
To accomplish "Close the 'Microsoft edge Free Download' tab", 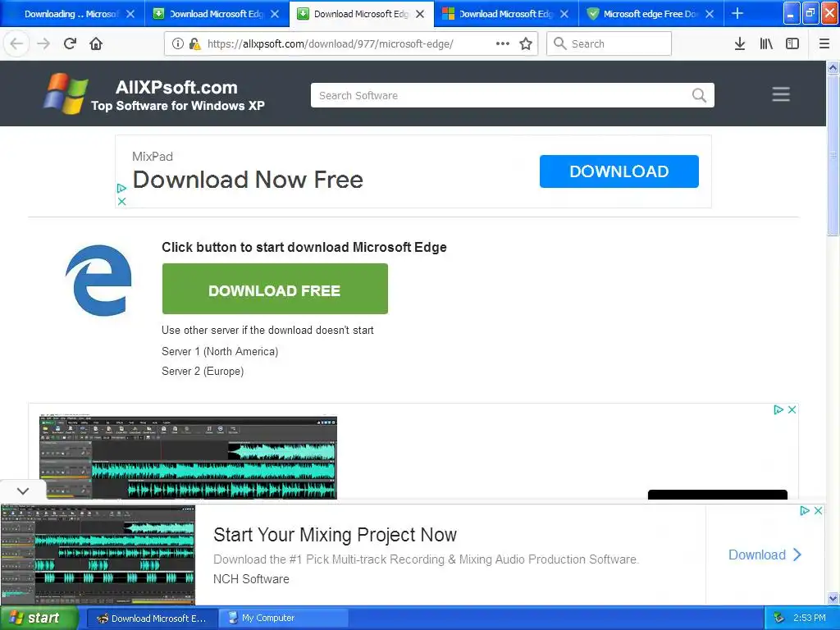I will (710, 14).
